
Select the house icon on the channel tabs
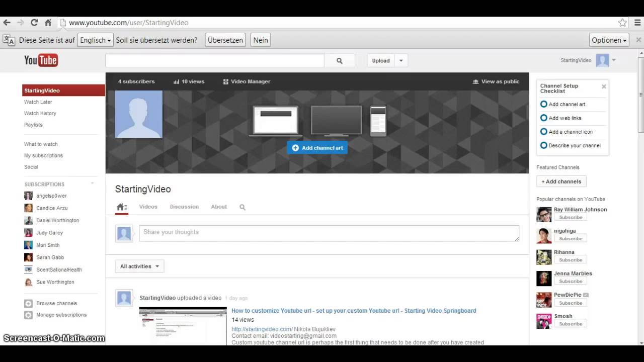pos(121,206)
